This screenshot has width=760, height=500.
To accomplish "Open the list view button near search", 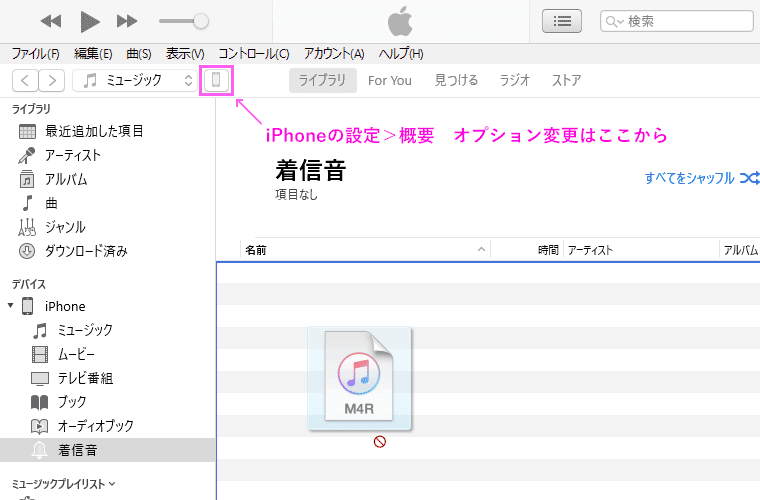I will click(x=562, y=21).
